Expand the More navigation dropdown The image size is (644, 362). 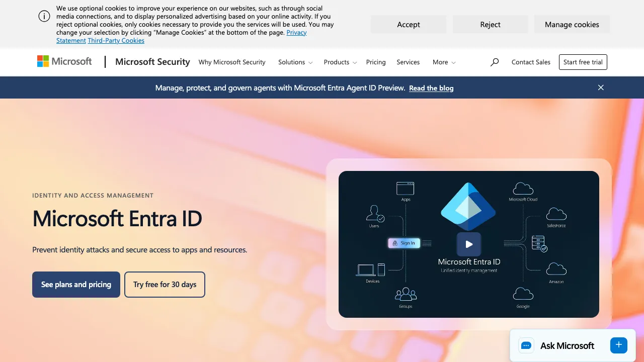tap(444, 62)
